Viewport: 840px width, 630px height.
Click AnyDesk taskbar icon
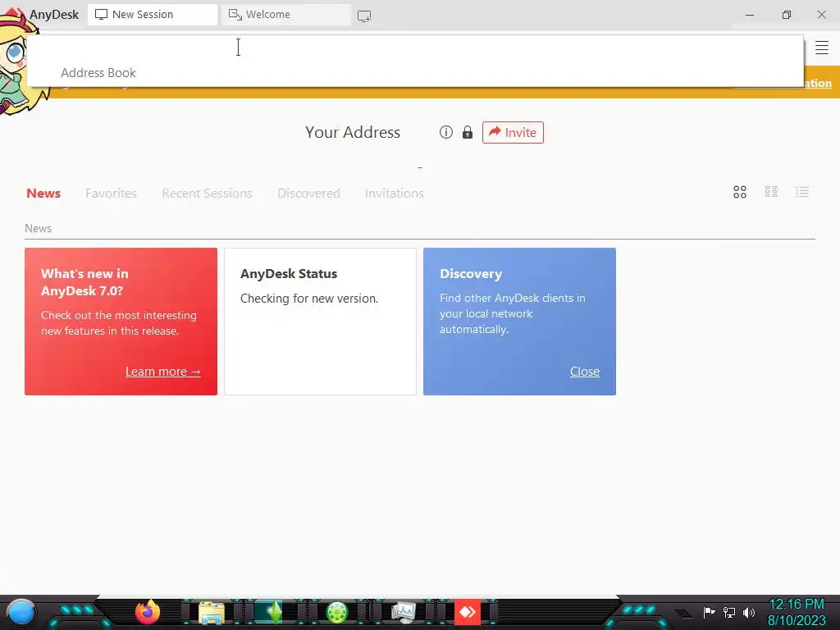coord(467,612)
